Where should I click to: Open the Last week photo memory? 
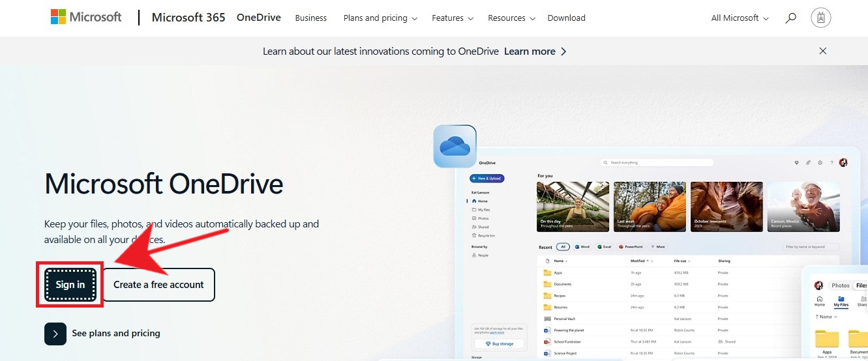click(x=650, y=207)
